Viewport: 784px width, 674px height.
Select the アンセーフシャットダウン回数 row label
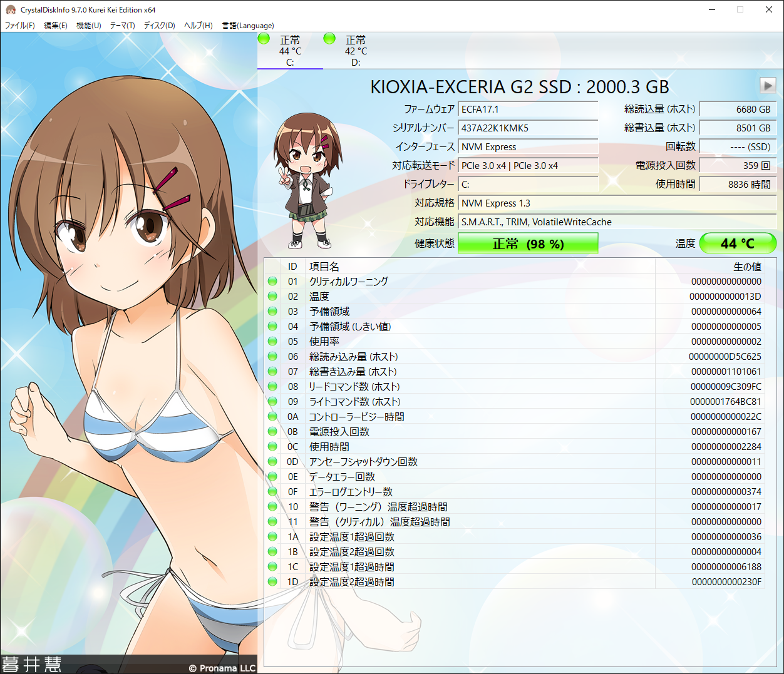(363, 462)
